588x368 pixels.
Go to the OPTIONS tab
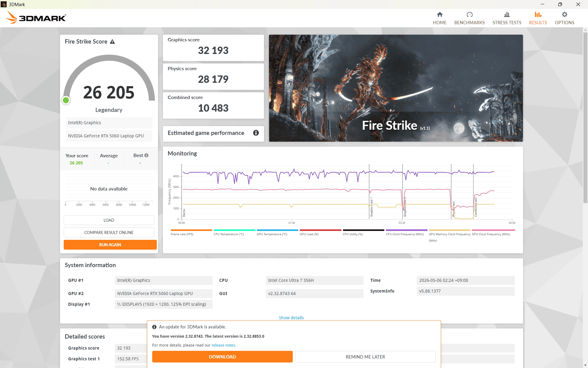[564, 18]
